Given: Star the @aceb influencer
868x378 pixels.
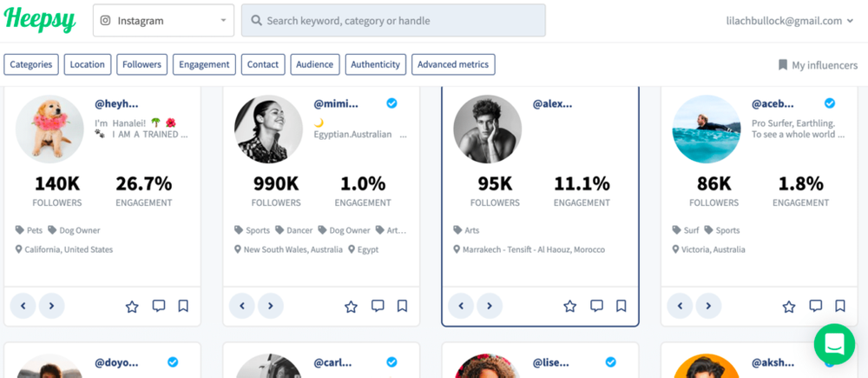Looking at the screenshot, I should pyautogui.click(x=789, y=307).
